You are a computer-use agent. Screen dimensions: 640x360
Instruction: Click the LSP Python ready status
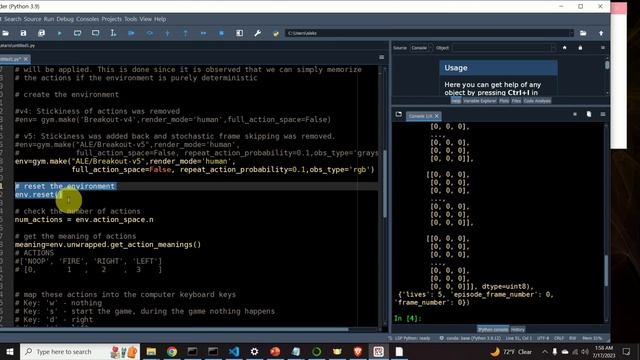409,338
